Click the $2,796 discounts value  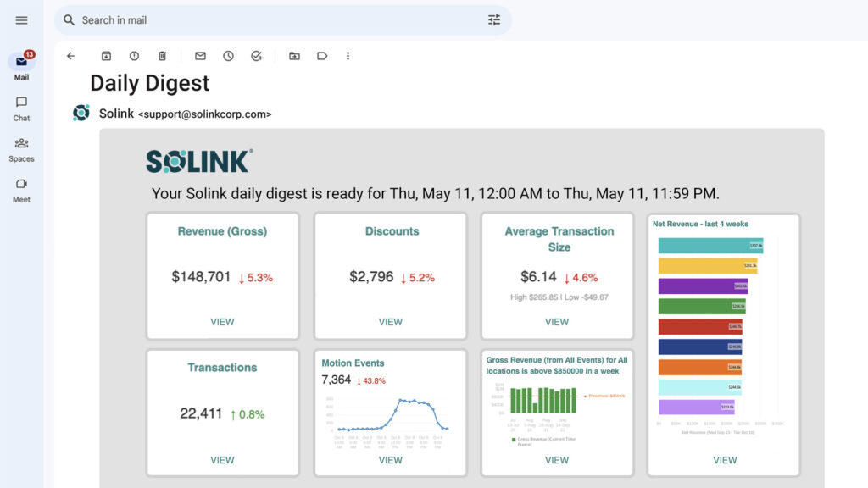pyautogui.click(x=371, y=277)
